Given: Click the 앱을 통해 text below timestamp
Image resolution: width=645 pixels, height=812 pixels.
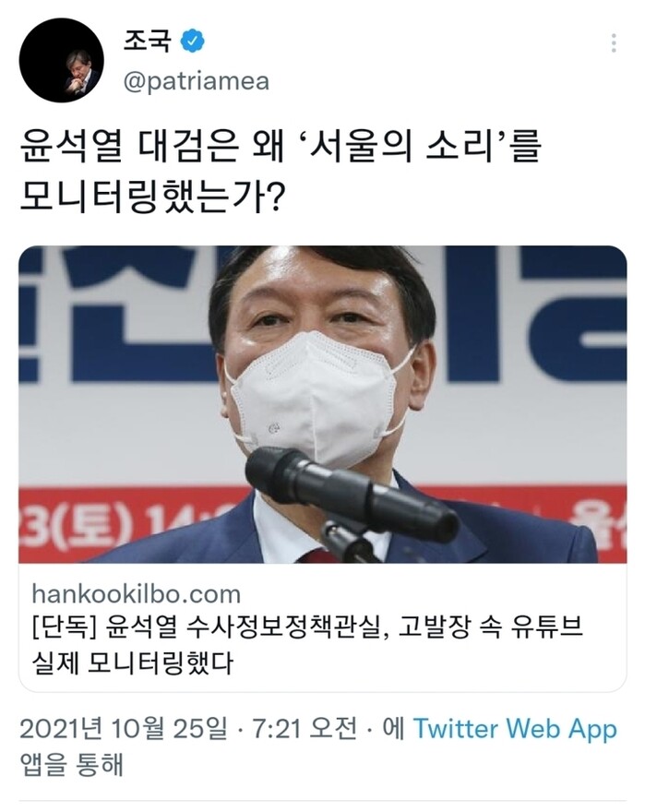Looking at the screenshot, I should [x=71, y=764].
